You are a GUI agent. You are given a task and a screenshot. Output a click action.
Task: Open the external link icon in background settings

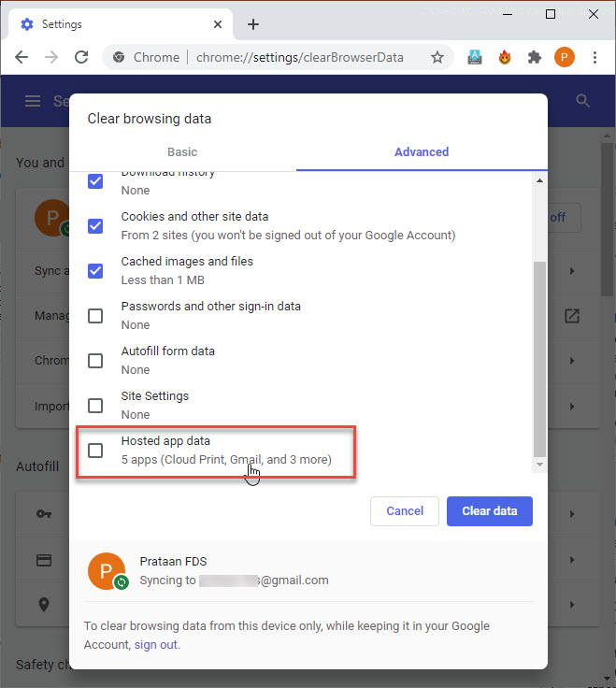click(x=572, y=316)
